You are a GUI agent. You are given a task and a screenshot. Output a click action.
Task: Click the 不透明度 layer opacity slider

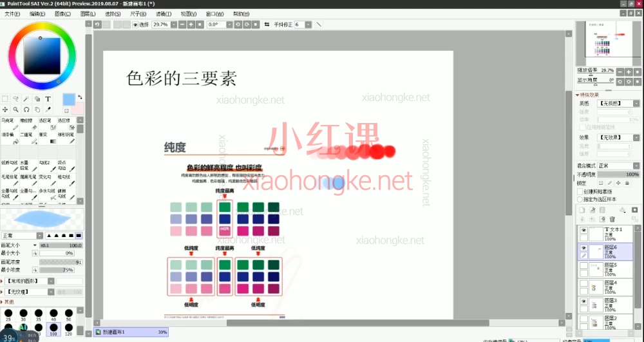point(618,175)
